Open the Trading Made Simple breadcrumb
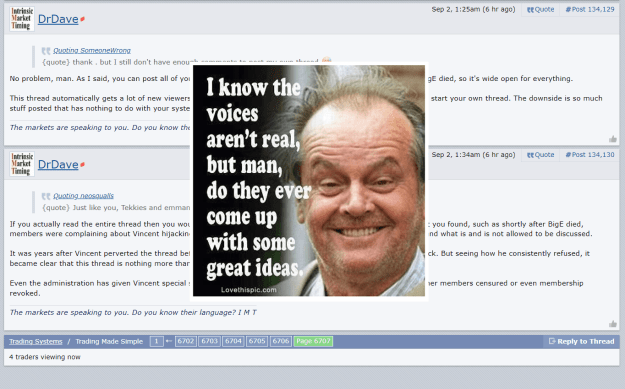The width and height of the screenshot is (625, 389). coord(109,342)
